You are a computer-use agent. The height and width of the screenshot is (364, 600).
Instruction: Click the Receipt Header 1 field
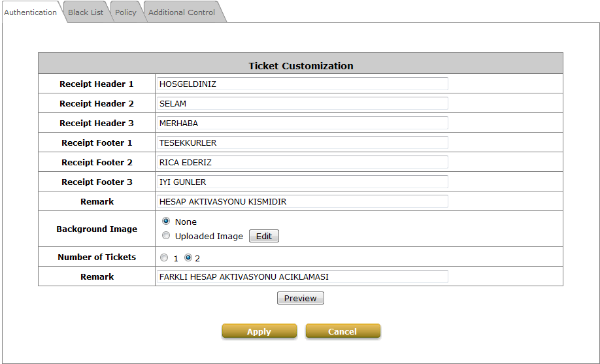tap(302, 84)
